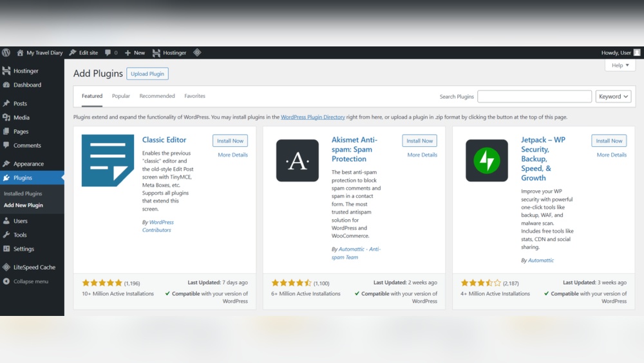Viewport: 644px width, 363px height.
Task: Open WordPress Contributors author link
Action: pos(158,226)
